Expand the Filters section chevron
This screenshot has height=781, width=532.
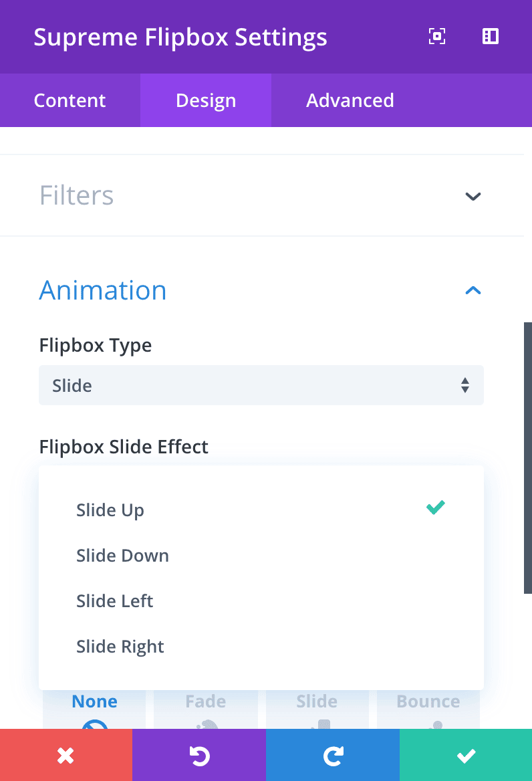coord(473,196)
